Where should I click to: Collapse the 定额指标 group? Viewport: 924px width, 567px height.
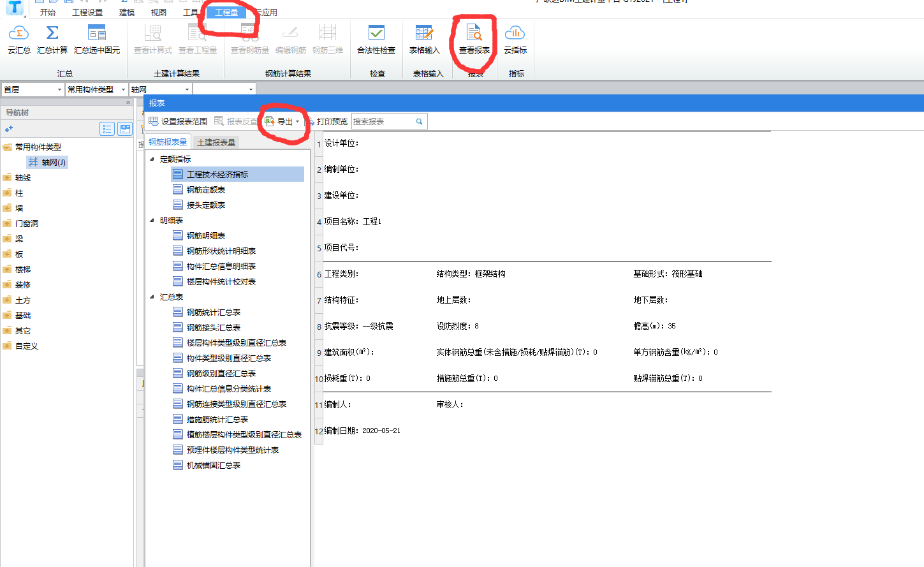click(152, 159)
